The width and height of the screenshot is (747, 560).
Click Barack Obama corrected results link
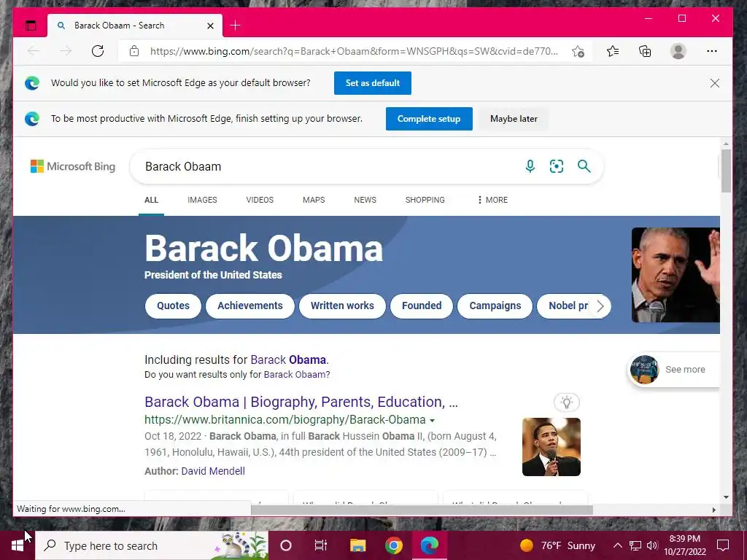(288, 359)
